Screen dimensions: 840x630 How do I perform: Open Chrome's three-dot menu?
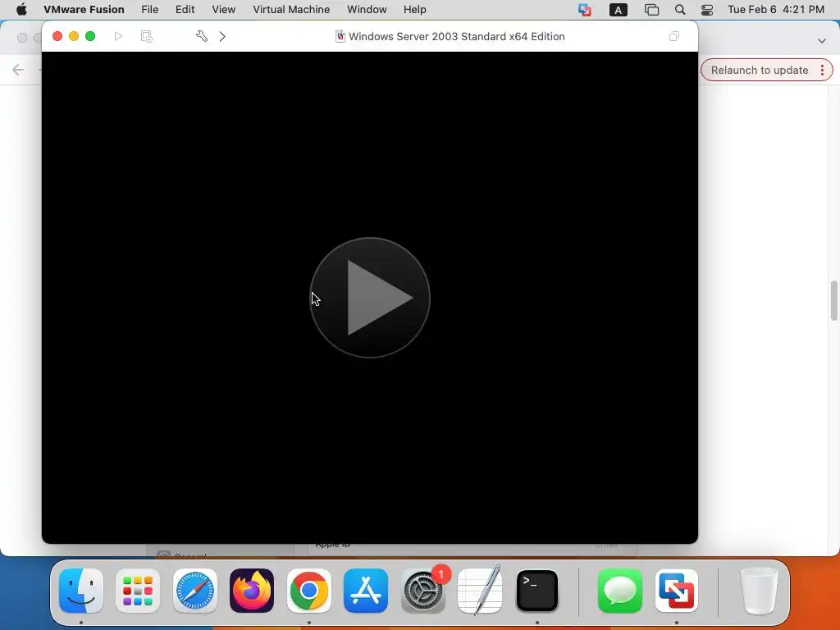point(822,71)
